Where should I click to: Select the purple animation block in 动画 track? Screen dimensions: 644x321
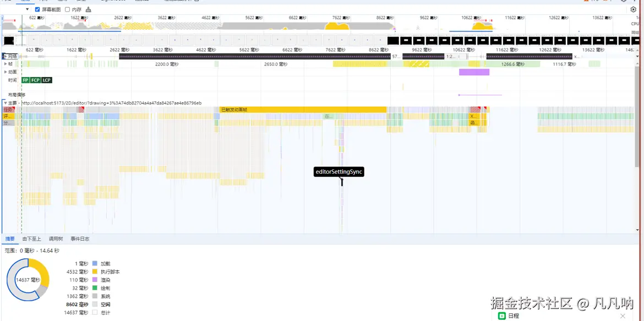[474, 72]
